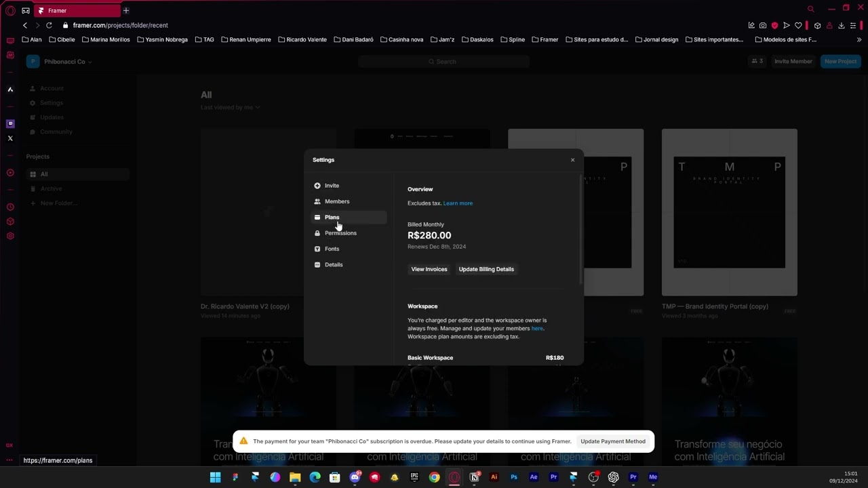Click the Invite Member button
This screenshot has height=488, width=868.
pos(793,62)
